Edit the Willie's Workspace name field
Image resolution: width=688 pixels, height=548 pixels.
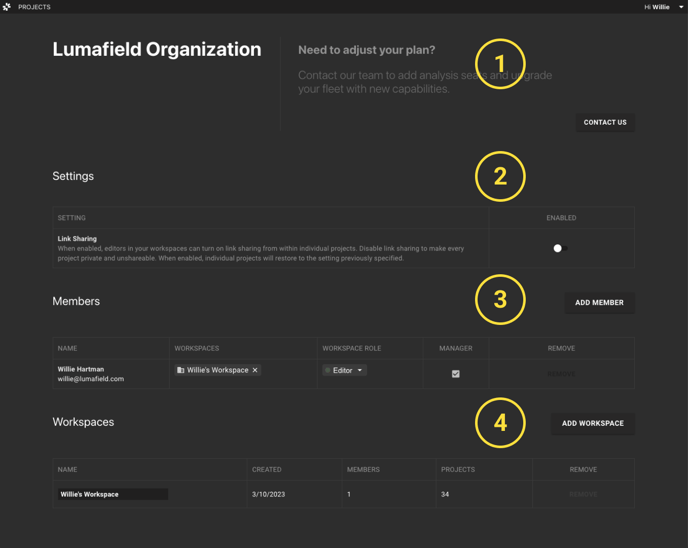point(112,494)
